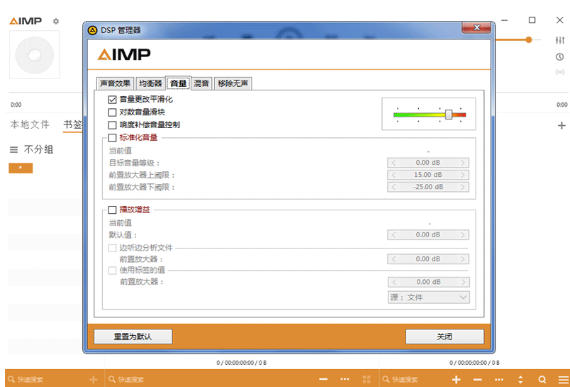
Task: Switch to the 混音 tab
Action: [x=201, y=84]
